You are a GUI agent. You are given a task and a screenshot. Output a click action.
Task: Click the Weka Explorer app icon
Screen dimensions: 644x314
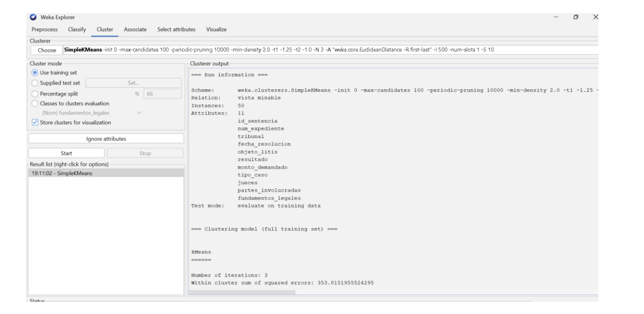(x=33, y=17)
